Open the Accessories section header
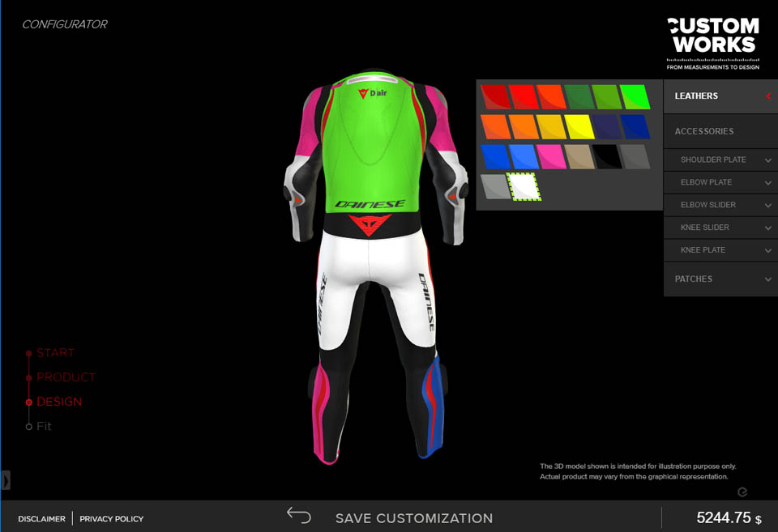The width and height of the screenshot is (778, 532). (720, 131)
